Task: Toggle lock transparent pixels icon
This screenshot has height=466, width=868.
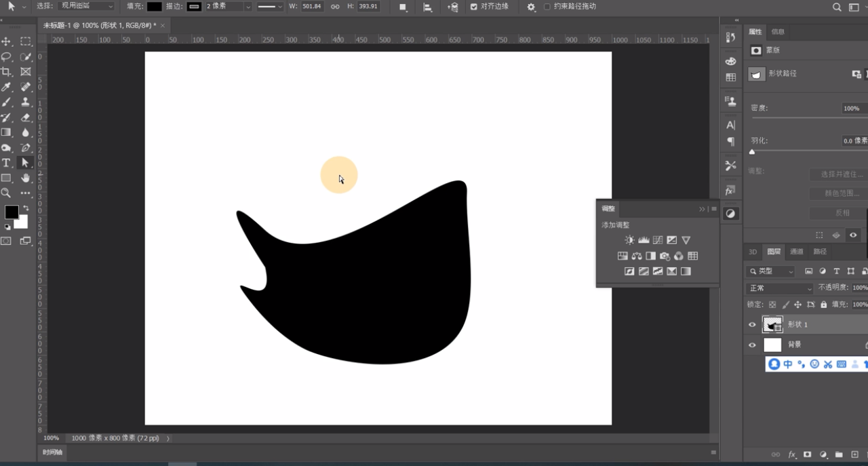Action: pyautogui.click(x=771, y=305)
